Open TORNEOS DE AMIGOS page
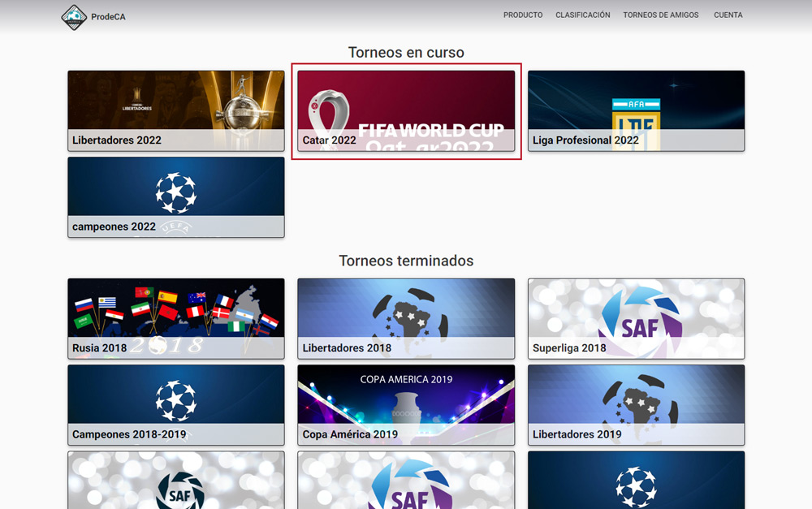 click(660, 15)
